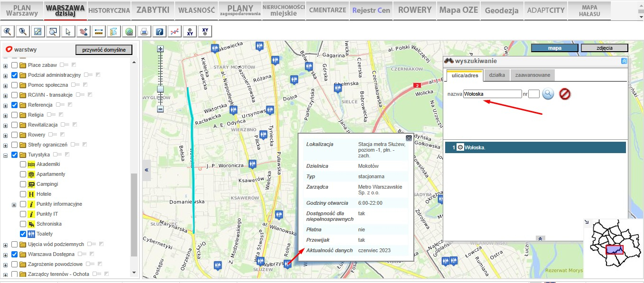The image size is (644, 283).
Task: Click the przywróć domyślne button
Action: tap(104, 50)
